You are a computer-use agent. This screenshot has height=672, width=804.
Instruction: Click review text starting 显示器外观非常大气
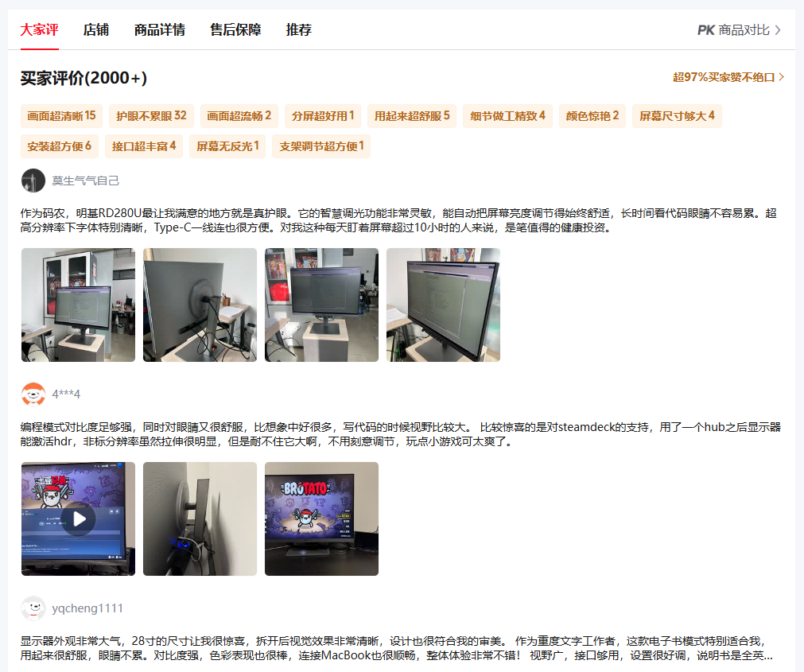pyautogui.click(x=396, y=648)
